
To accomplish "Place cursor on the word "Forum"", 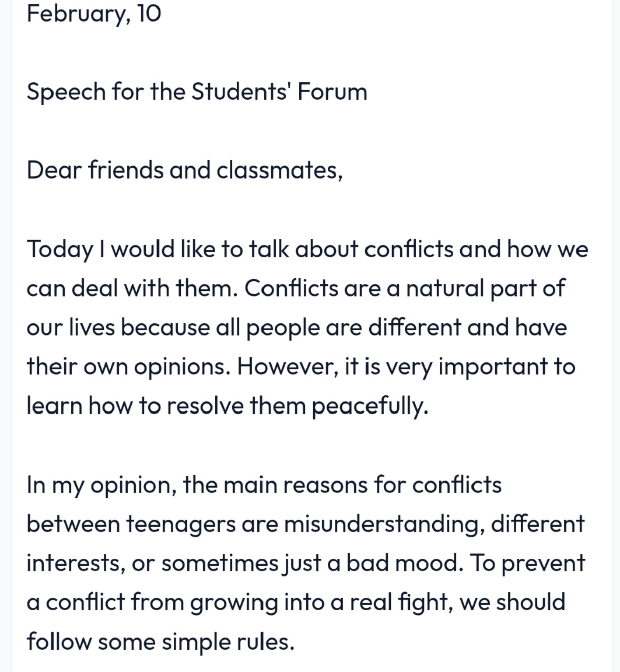I will point(332,92).
